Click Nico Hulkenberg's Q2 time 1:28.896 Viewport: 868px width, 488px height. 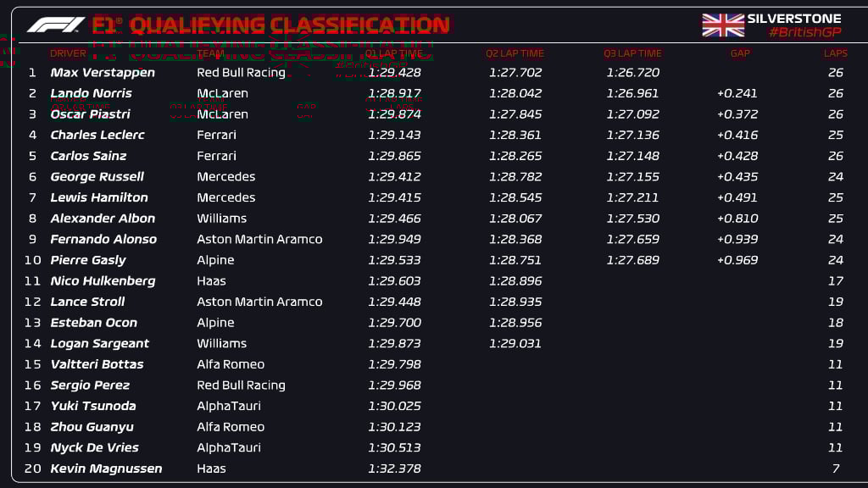coord(515,281)
